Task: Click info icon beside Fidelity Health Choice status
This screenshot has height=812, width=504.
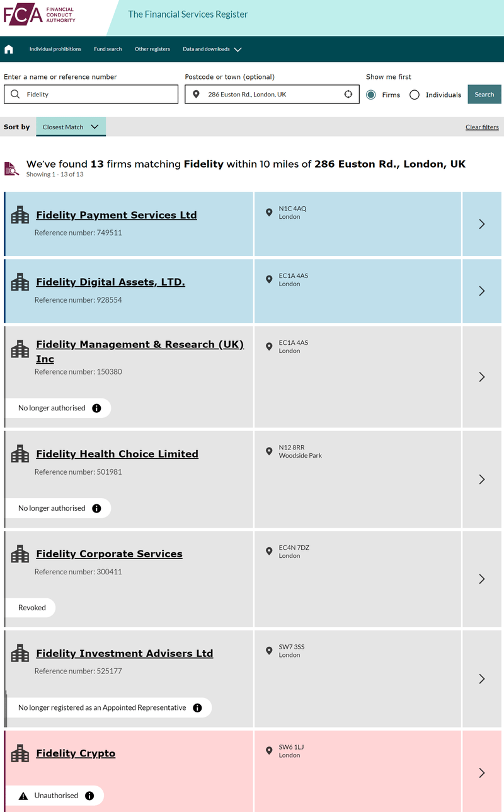Action: coord(96,508)
